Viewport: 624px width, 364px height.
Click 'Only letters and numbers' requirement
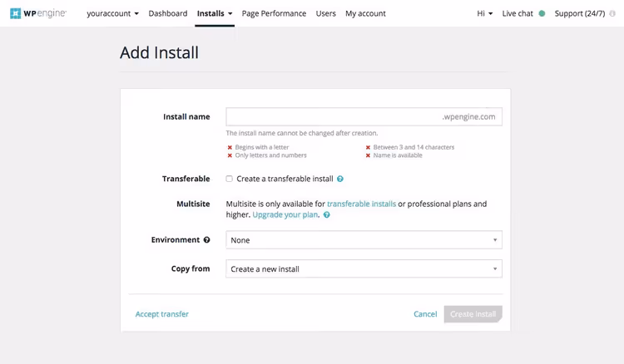click(270, 155)
